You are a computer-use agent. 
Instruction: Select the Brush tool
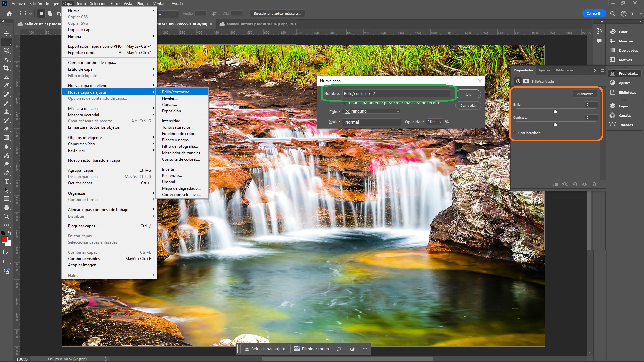click(6, 102)
